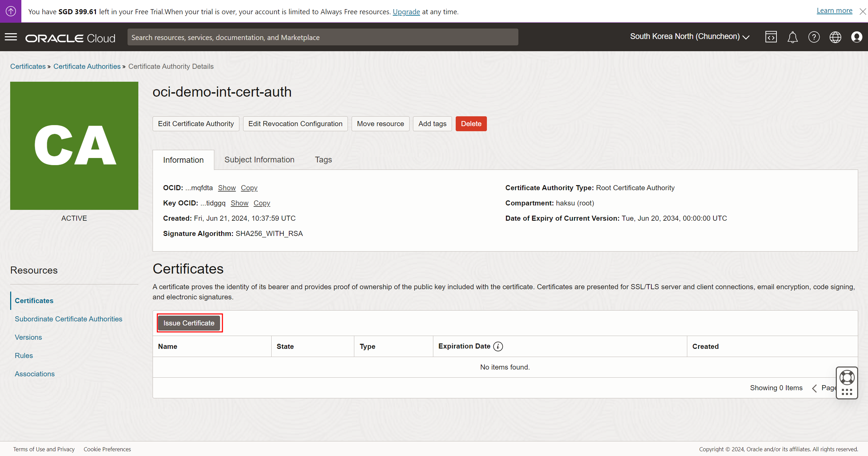The height and width of the screenshot is (456, 868).
Task: Open the Cloud Shell developer tools icon
Action: coord(771,37)
